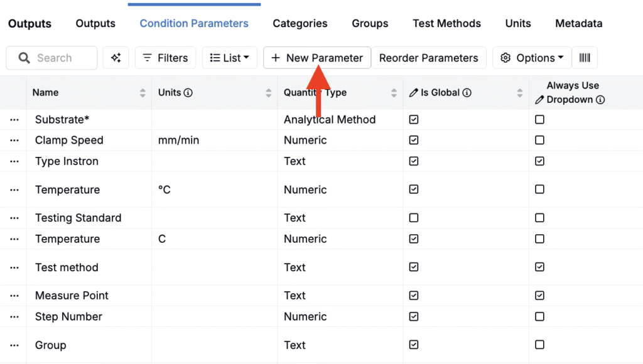Switch to the Test Methods tab
This screenshot has height=364, width=643.
tap(446, 23)
